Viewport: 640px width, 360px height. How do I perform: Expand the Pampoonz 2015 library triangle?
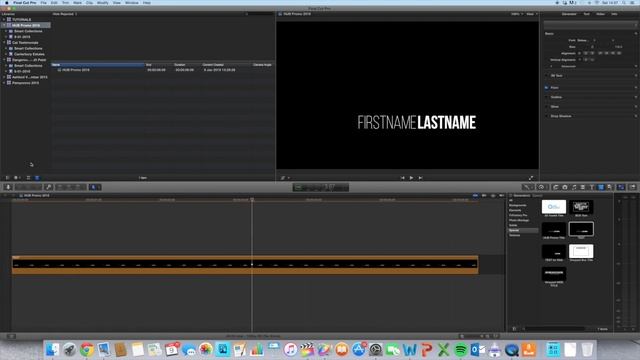tap(4, 83)
